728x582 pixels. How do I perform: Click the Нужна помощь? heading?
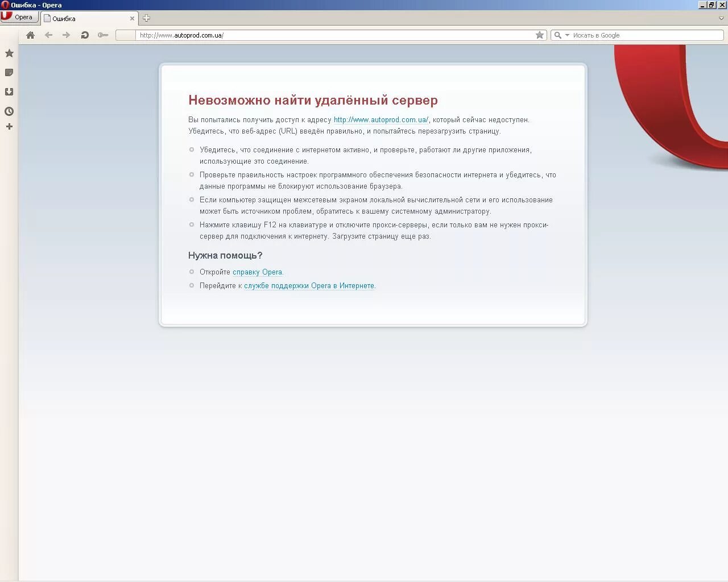pyautogui.click(x=225, y=256)
